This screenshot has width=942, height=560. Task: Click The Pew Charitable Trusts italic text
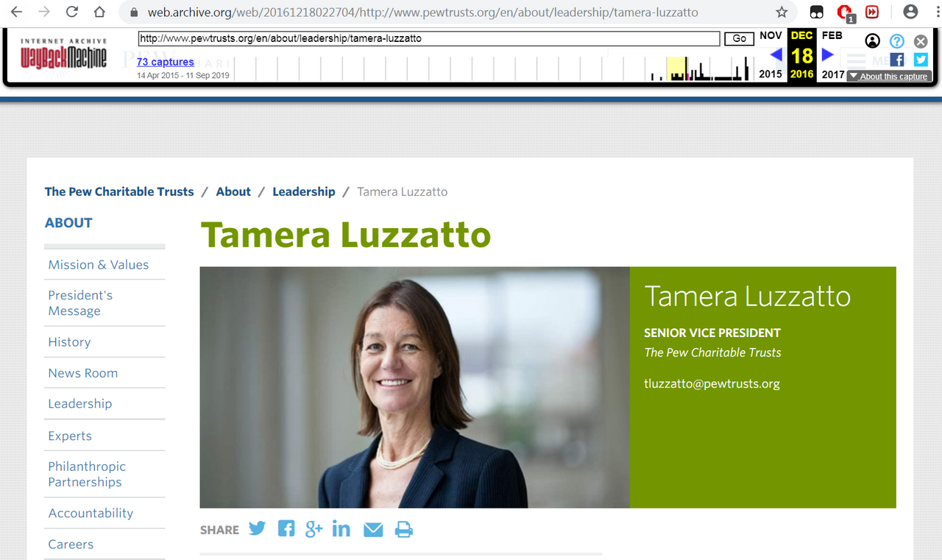(x=712, y=352)
